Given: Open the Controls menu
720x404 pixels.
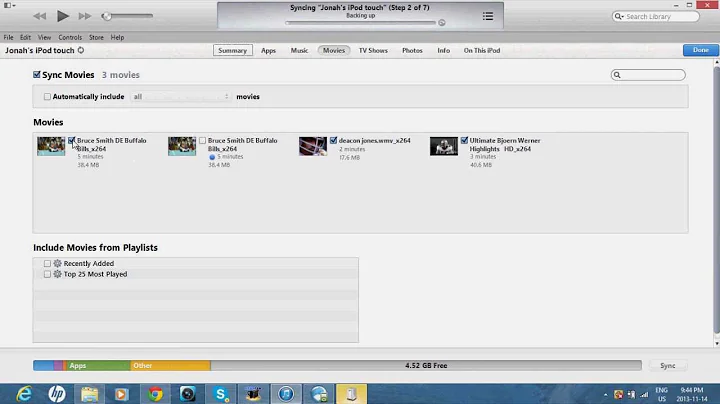Looking at the screenshot, I should click(x=70, y=37).
